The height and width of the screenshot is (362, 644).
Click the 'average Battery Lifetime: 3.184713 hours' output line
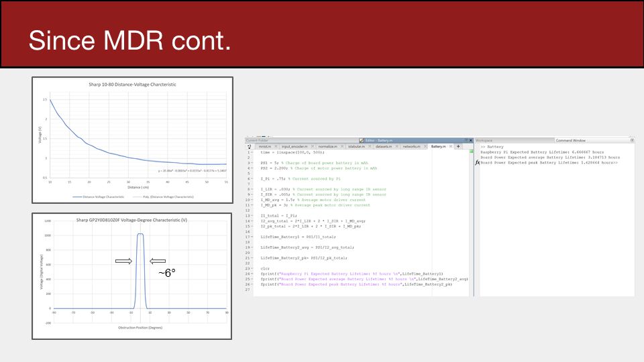(x=550, y=158)
